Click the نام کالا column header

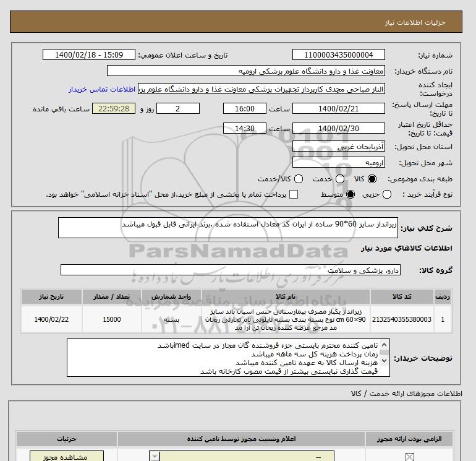point(286,296)
